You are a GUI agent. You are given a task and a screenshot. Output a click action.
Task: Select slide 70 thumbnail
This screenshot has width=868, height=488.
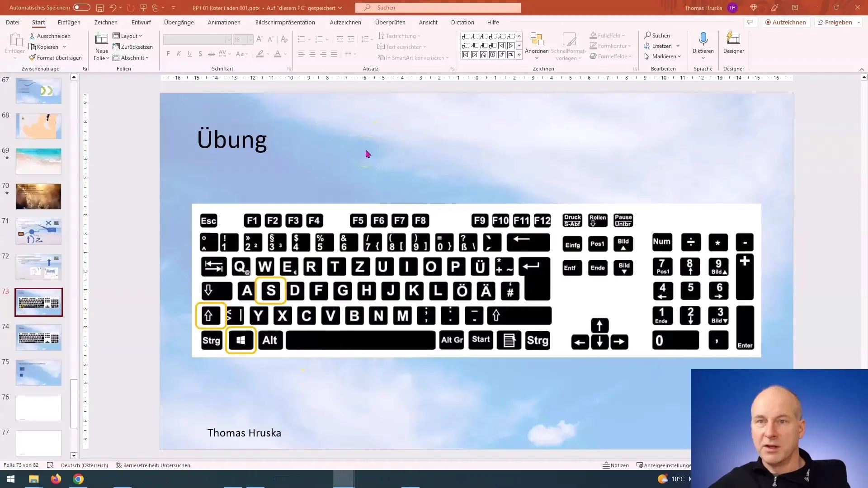[x=38, y=197]
